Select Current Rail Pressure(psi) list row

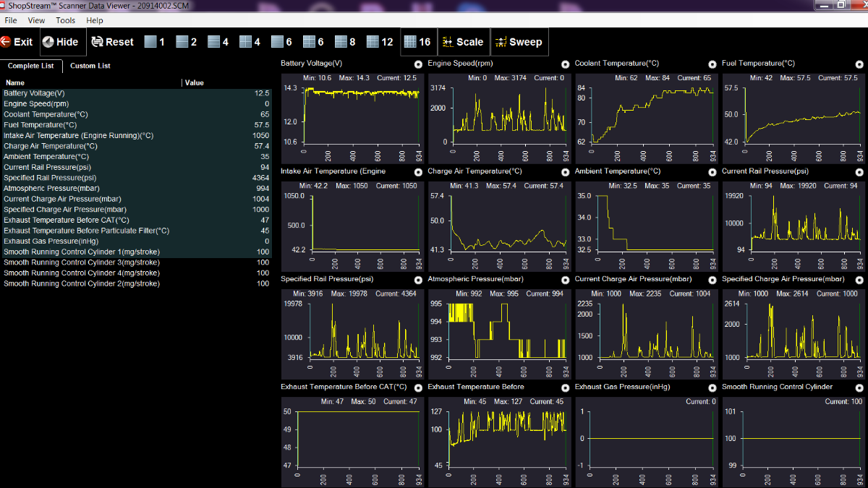click(x=137, y=167)
